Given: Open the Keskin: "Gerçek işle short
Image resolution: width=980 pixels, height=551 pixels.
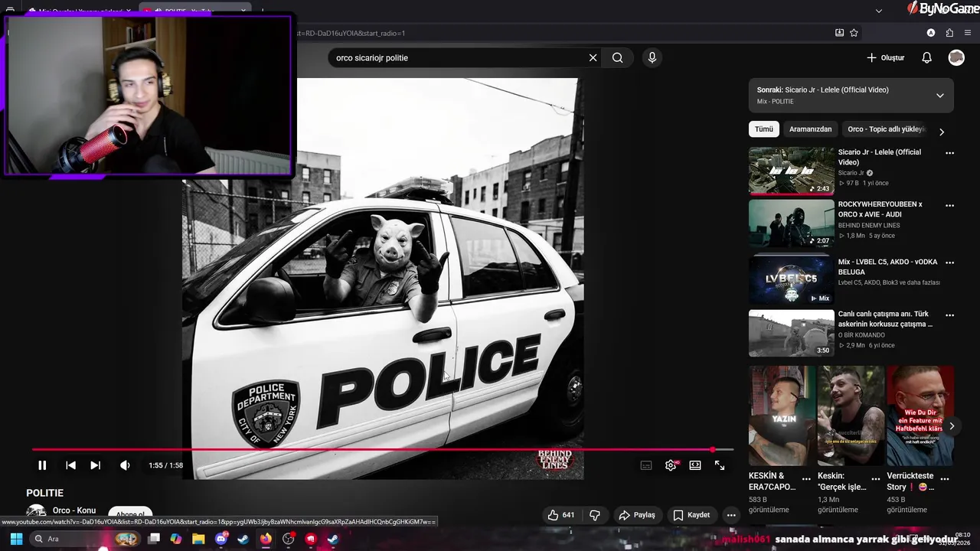Looking at the screenshot, I should (x=851, y=416).
